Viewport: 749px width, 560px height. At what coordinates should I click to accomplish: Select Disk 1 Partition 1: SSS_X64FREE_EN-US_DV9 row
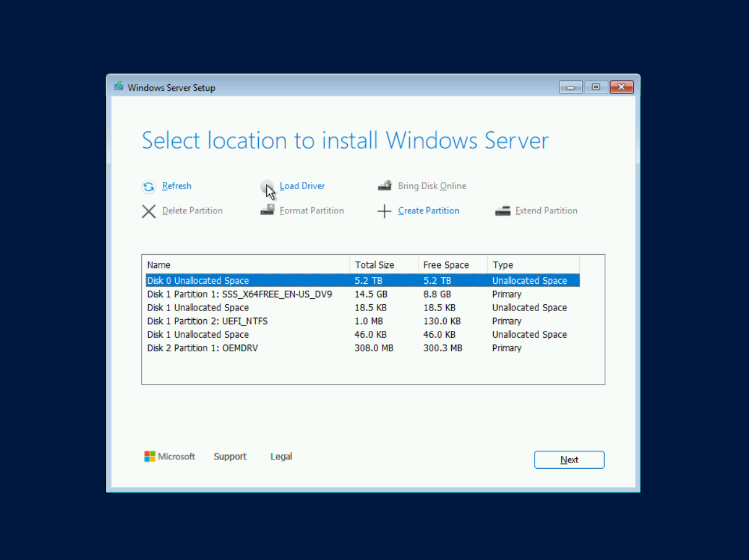pyautogui.click(x=363, y=294)
